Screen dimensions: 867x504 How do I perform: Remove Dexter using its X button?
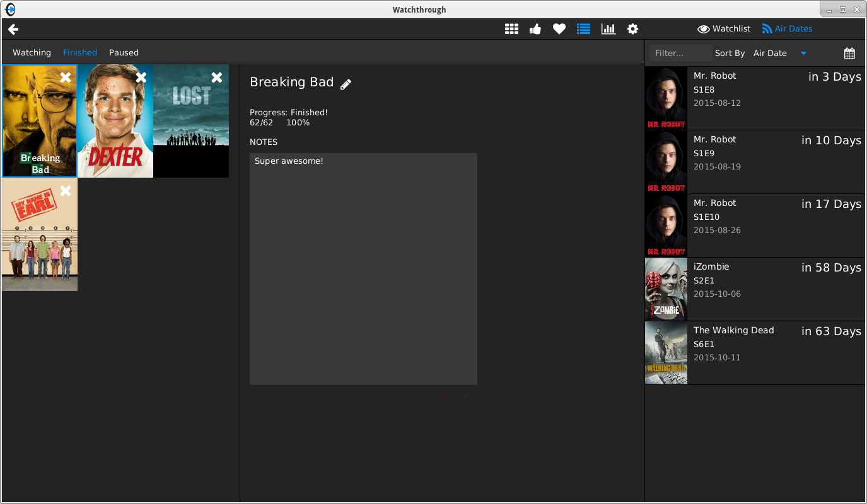[141, 77]
